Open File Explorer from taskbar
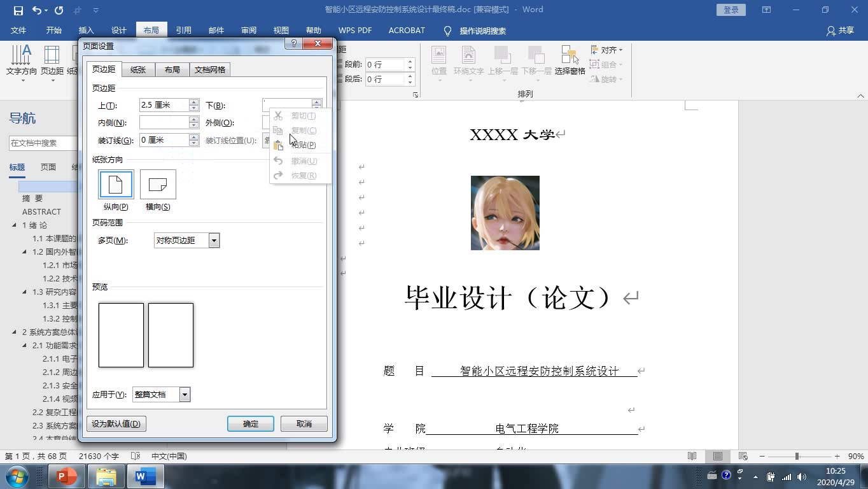This screenshot has height=489, width=868. (x=106, y=476)
